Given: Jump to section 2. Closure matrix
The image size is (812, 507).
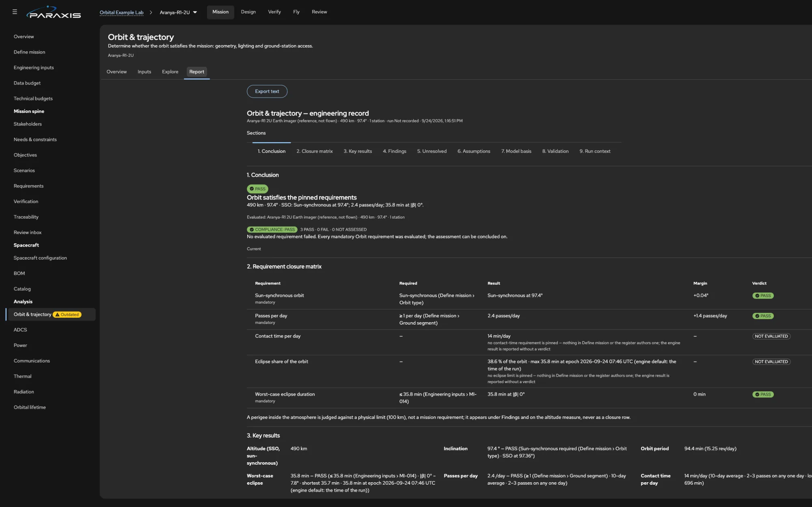Looking at the screenshot, I should 314,151.
